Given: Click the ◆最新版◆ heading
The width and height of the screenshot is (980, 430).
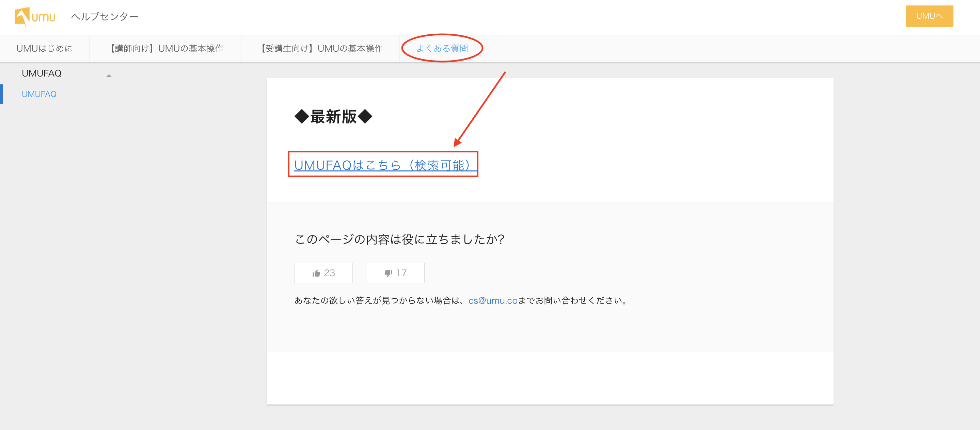Looking at the screenshot, I should pyautogui.click(x=333, y=117).
